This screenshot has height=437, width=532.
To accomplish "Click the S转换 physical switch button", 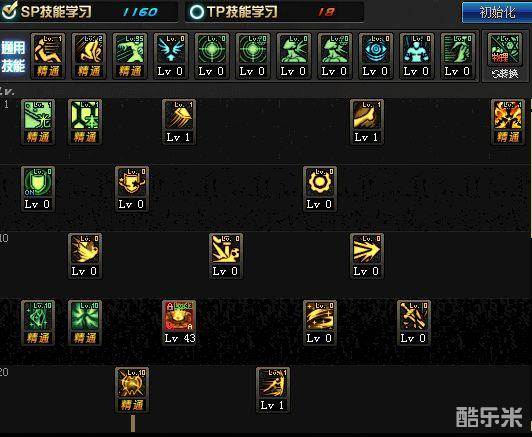I will 505,57.
